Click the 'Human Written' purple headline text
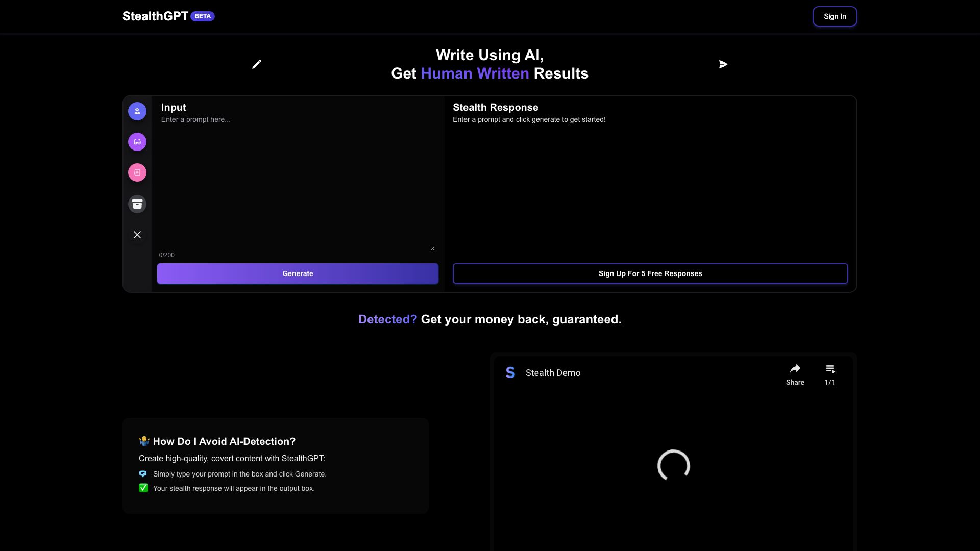Image resolution: width=980 pixels, height=551 pixels. [475, 73]
